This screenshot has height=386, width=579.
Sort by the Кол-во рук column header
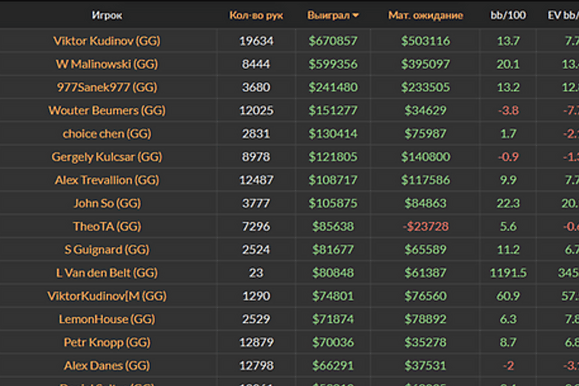256,16
